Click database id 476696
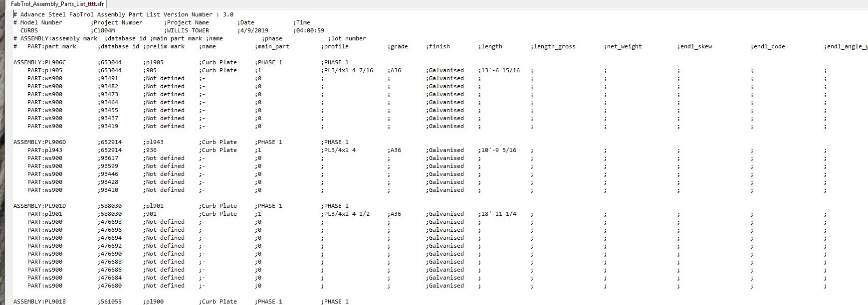The image size is (868, 305). (x=111, y=230)
